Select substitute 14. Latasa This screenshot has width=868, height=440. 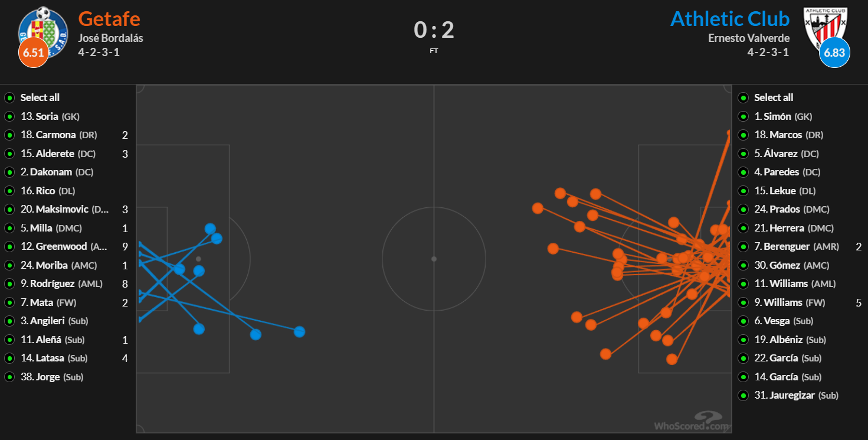[x=54, y=358]
